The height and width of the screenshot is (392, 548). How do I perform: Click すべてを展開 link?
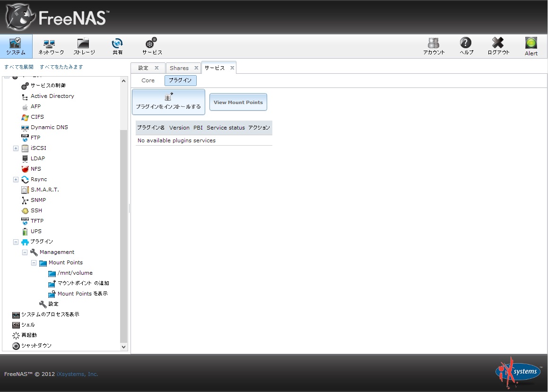point(19,67)
